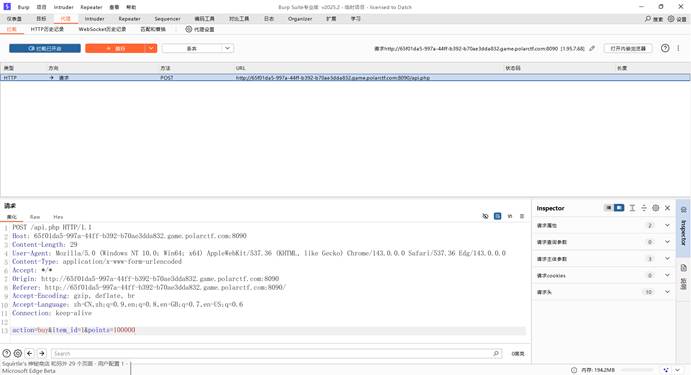Click the Inspector text-height alignment icon
Image resolution: width=691 pixels, height=375 pixels.
coord(632,208)
